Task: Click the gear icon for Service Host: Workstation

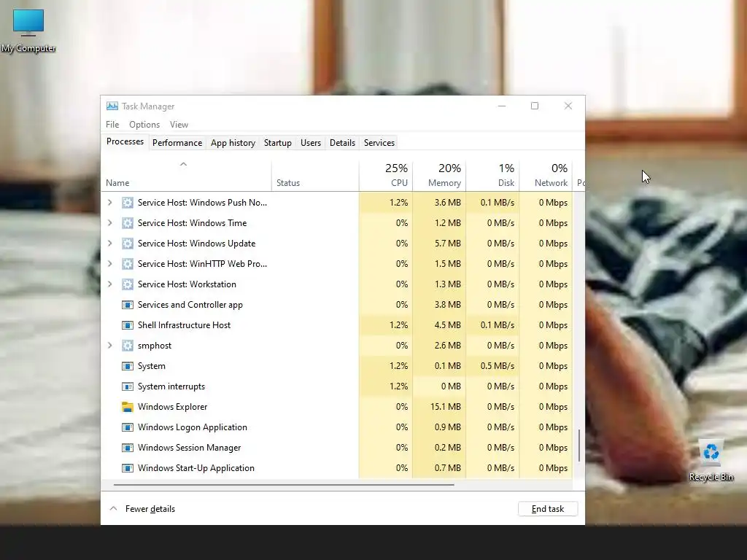Action: point(127,284)
